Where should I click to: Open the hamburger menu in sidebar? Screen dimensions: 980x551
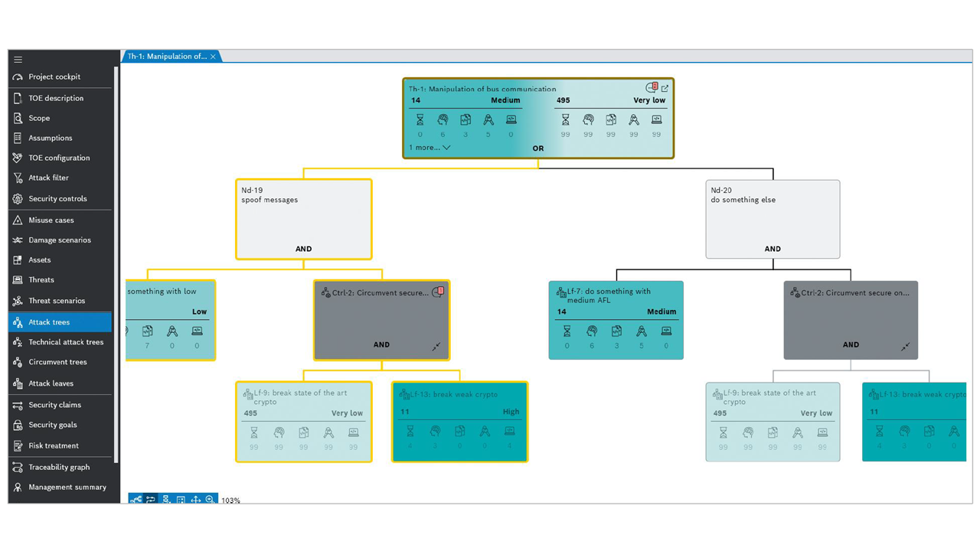coord(18,60)
